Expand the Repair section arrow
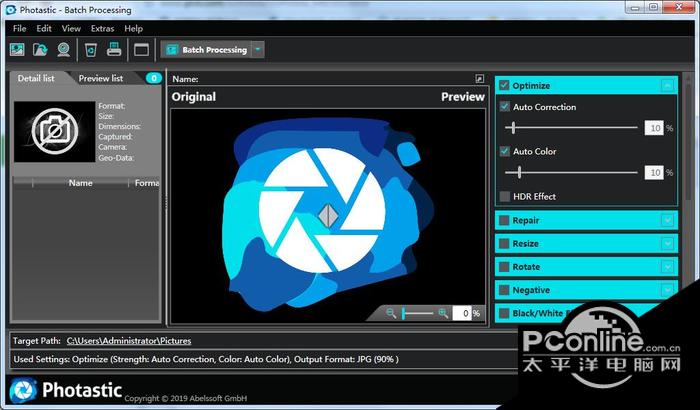700x410 pixels. (667, 220)
